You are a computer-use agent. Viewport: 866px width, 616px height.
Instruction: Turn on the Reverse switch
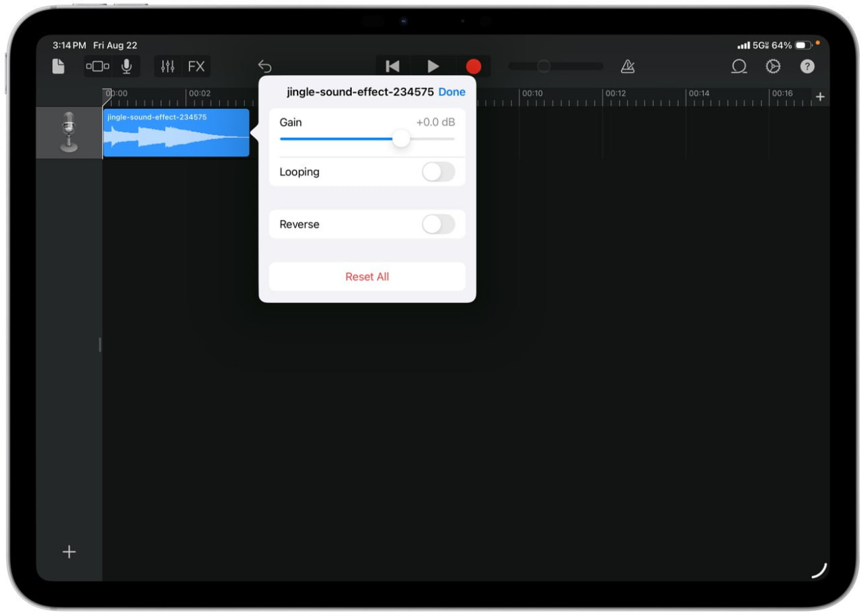tap(438, 224)
